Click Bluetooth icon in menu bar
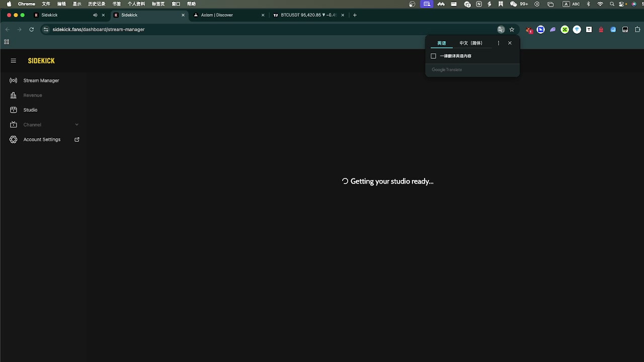 point(588,4)
